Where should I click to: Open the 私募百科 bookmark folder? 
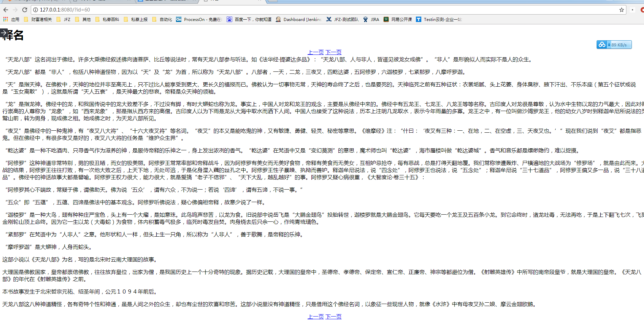[107, 19]
